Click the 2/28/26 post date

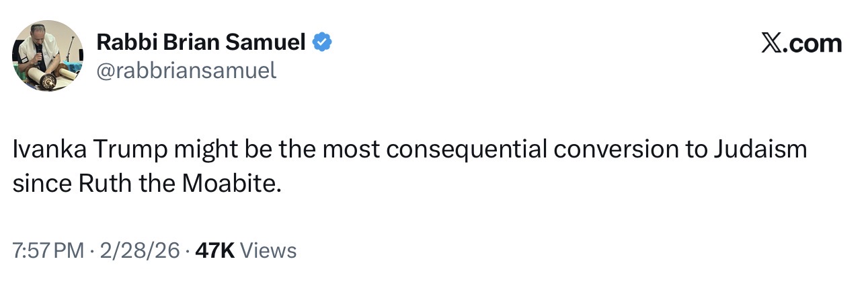[139, 251]
